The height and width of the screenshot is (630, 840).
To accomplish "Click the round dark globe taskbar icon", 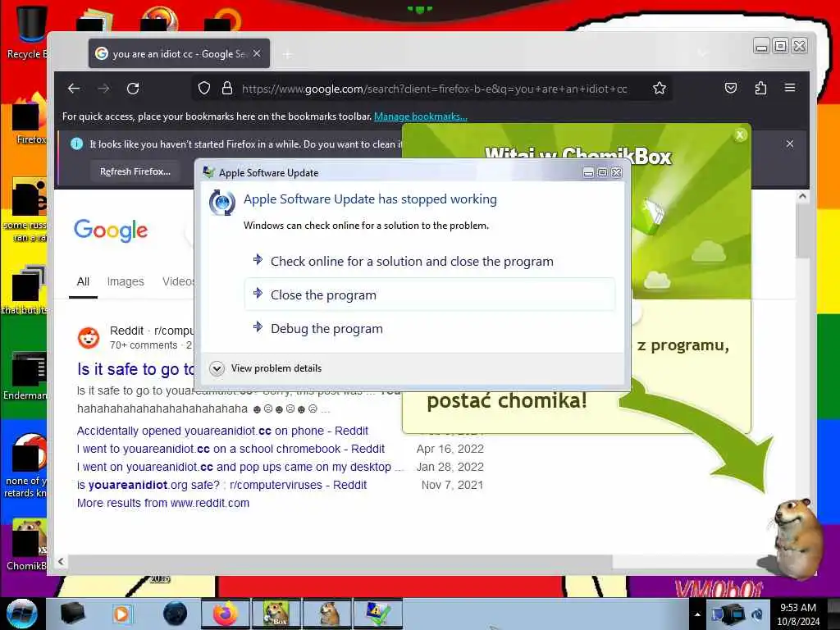I will [x=176, y=614].
